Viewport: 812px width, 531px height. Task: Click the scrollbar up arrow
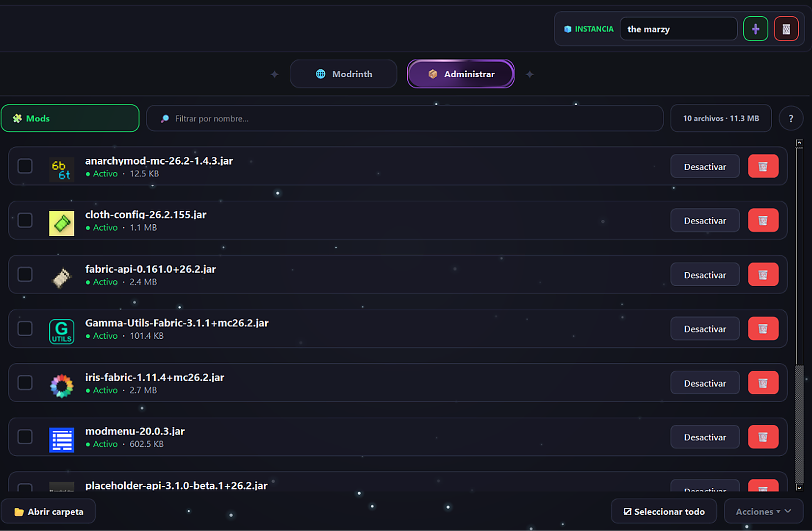point(799,143)
